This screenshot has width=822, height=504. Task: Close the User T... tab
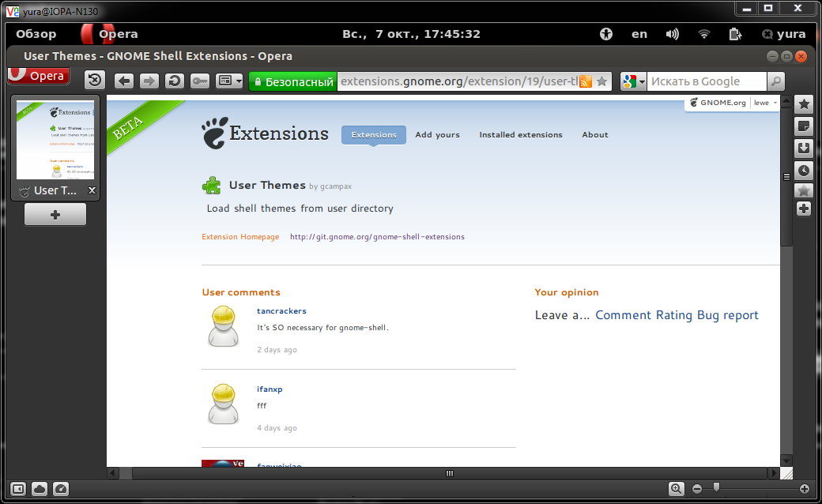pos(92,190)
